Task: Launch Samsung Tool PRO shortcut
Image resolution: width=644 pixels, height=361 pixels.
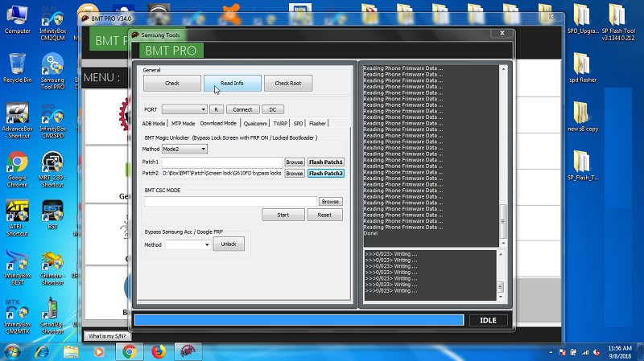Action: tap(52, 72)
